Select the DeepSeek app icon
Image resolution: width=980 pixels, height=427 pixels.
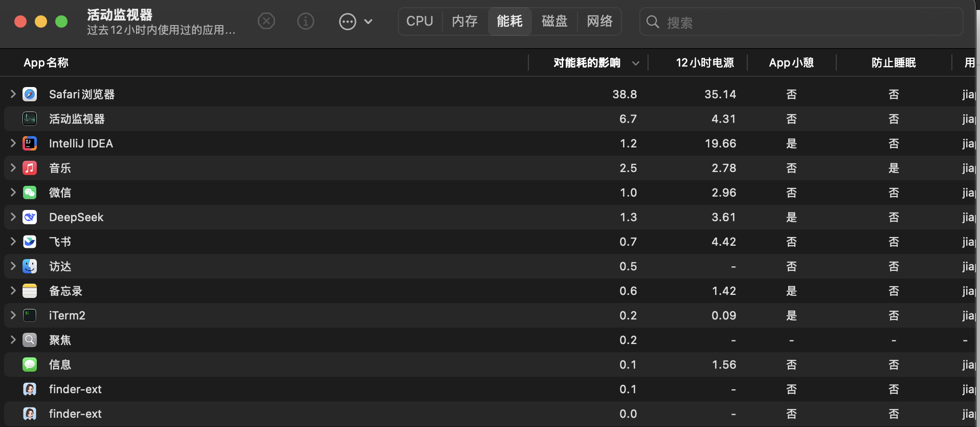coord(30,217)
